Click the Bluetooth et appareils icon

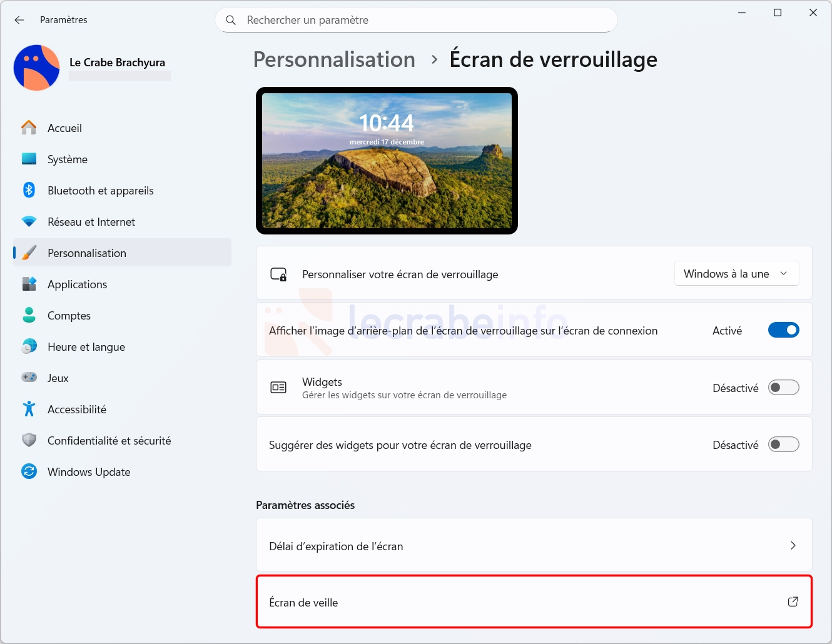[29, 190]
